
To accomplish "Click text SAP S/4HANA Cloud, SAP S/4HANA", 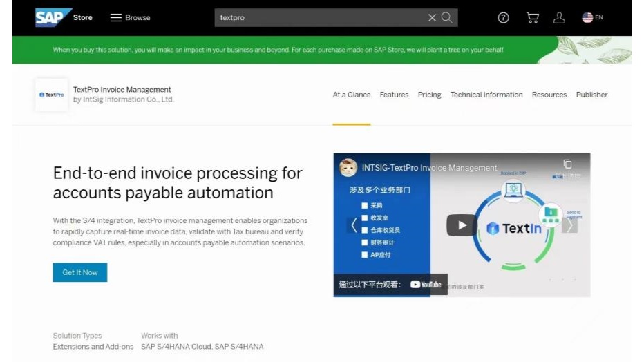I will coord(202,346).
